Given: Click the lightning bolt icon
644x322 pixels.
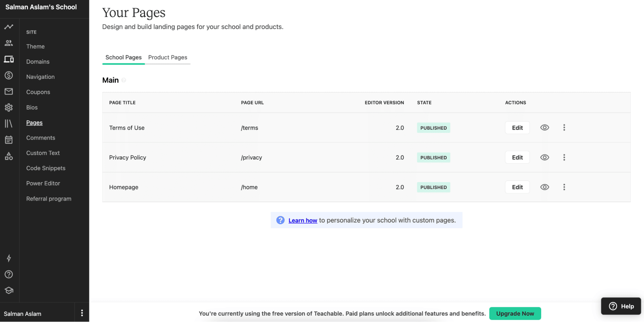Looking at the screenshot, I should 9,258.
